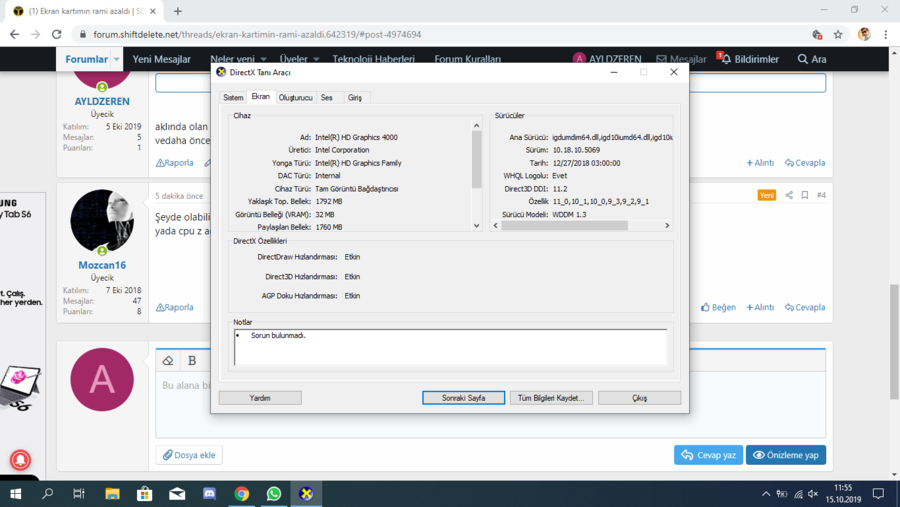Open Task View on the taskbar
Viewport: 900px width, 507px height.
(x=79, y=494)
